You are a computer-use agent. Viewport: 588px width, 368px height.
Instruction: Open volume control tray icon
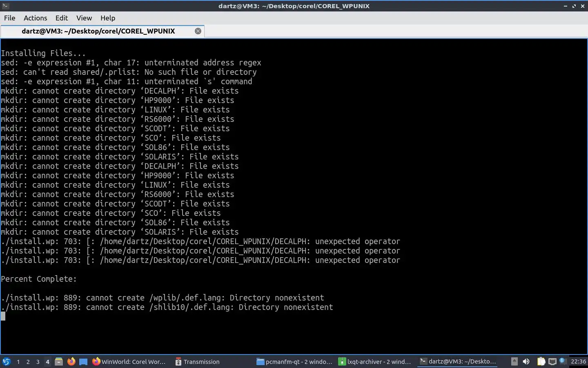526,361
